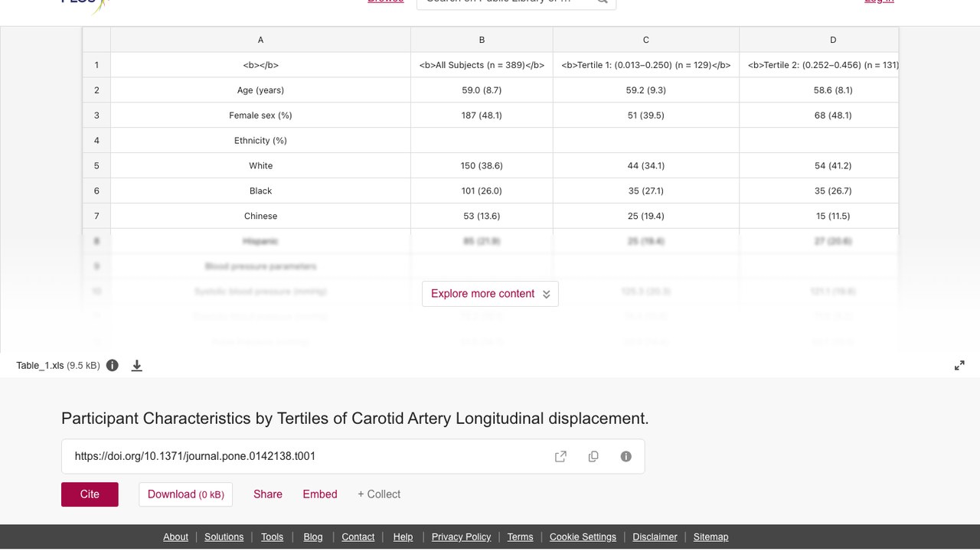
Task: Open the DOI link in a new window
Action: [560, 456]
